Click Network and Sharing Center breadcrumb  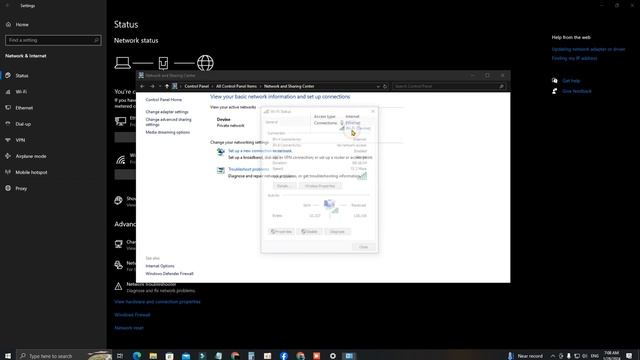click(289, 86)
